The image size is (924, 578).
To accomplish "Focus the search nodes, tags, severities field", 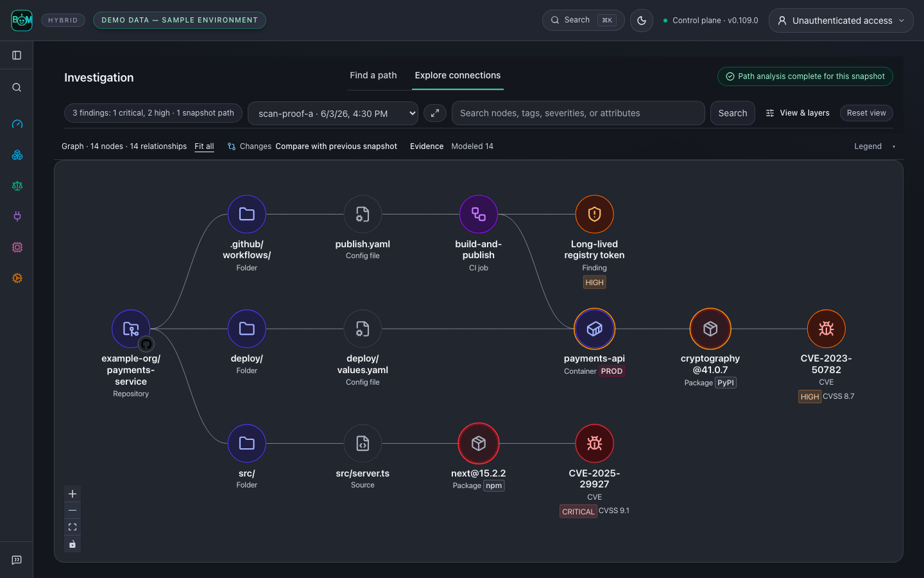I will click(578, 113).
